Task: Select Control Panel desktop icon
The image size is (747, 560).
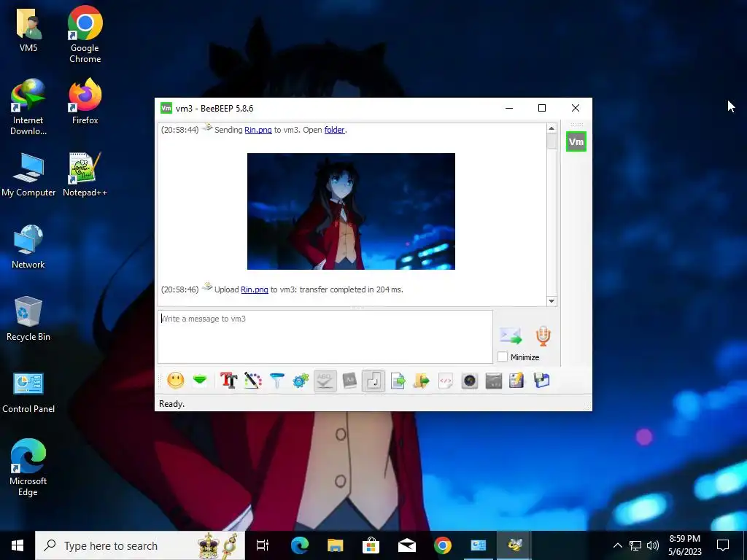Action: [x=28, y=392]
